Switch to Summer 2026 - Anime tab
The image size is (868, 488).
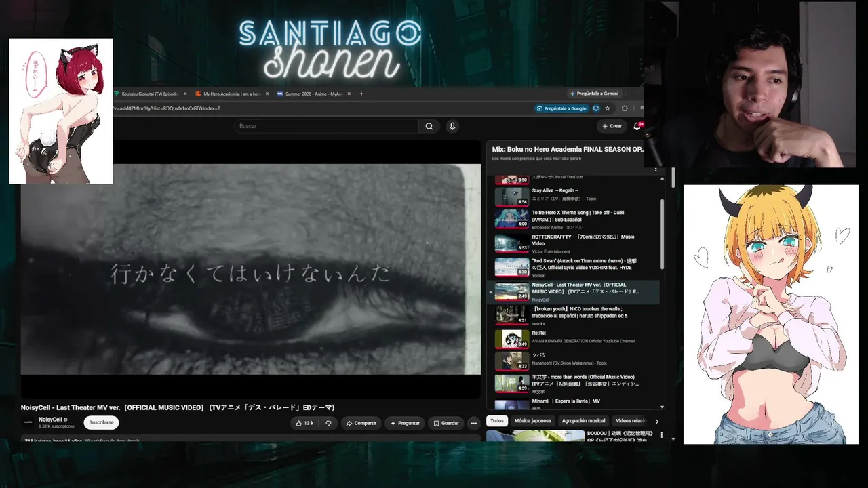tap(314, 94)
